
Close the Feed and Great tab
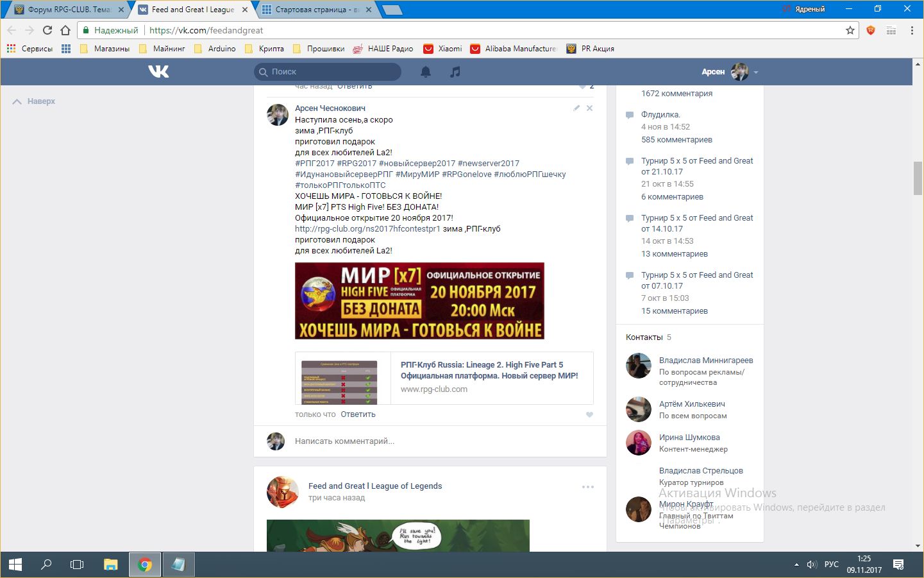pyautogui.click(x=245, y=10)
